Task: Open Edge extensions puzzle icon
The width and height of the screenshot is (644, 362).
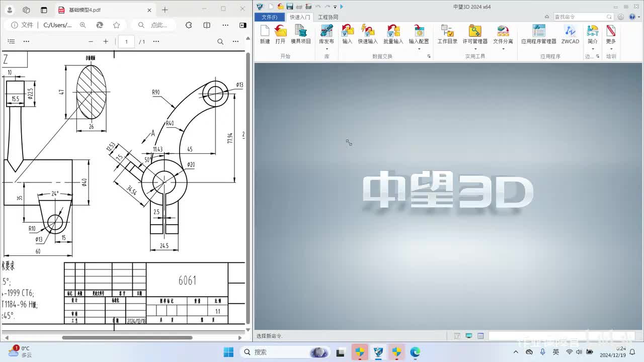Action: tap(189, 25)
